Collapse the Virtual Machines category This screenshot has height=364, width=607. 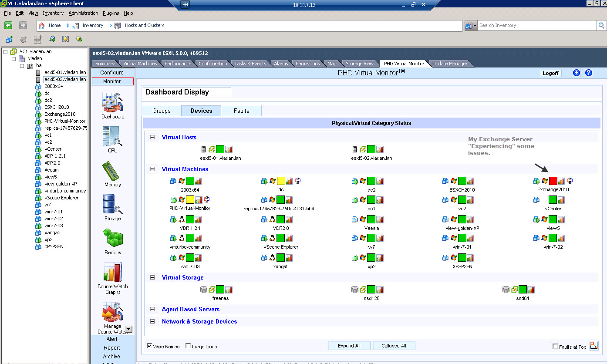pos(152,169)
